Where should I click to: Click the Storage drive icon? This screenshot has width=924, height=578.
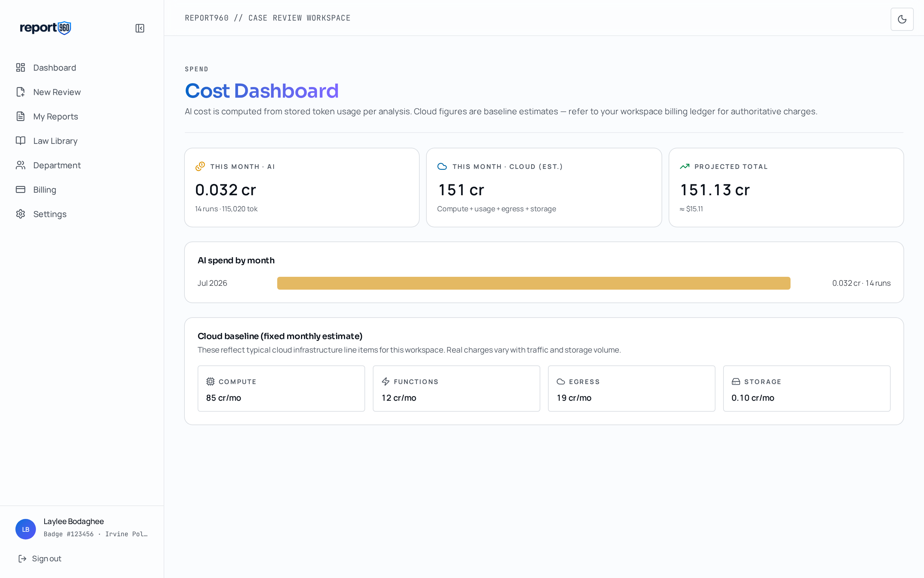(736, 381)
